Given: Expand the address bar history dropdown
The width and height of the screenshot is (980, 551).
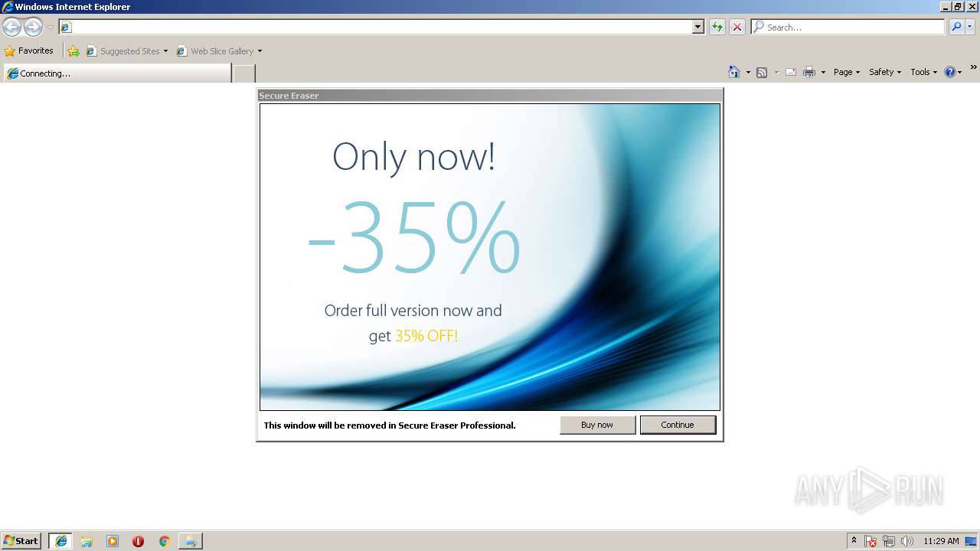Looking at the screenshot, I should pyautogui.click(x=698, y=27).
